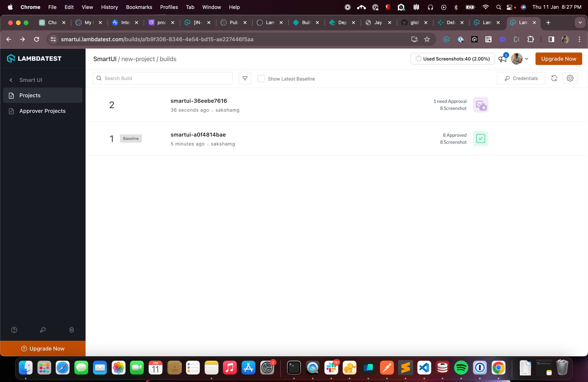588x382 pixels.
Task: Click the orange Upgrade Now header button
Action: click(558, 59)
